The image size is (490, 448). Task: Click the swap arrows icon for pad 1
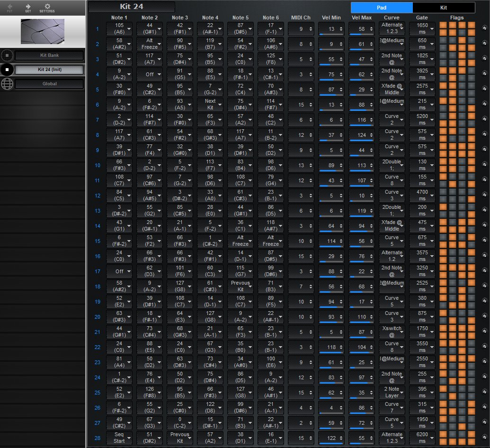[x=484, y=28]
